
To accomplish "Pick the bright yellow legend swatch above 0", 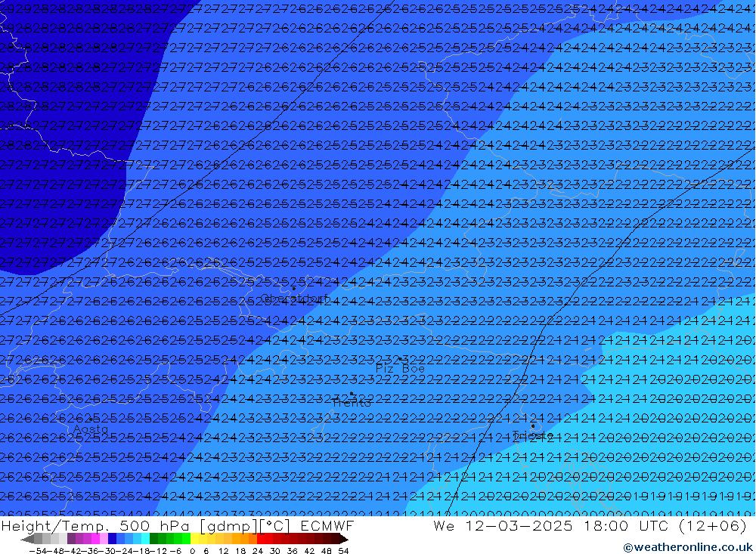I will coord(194,539).
